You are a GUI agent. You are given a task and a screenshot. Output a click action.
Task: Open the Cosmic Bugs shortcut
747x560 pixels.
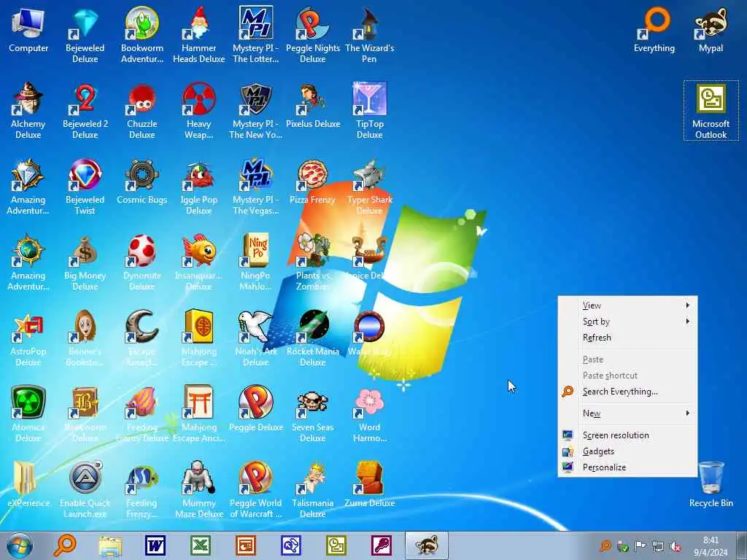coord(142,182)
